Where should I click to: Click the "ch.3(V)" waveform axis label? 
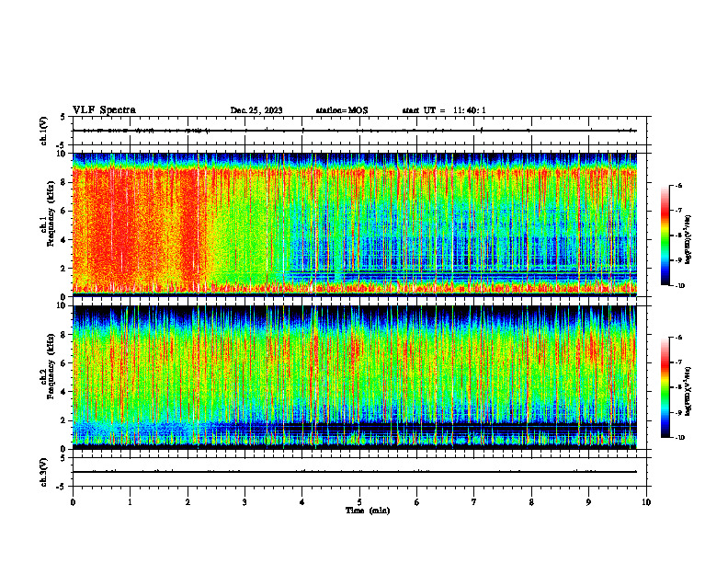44,472
